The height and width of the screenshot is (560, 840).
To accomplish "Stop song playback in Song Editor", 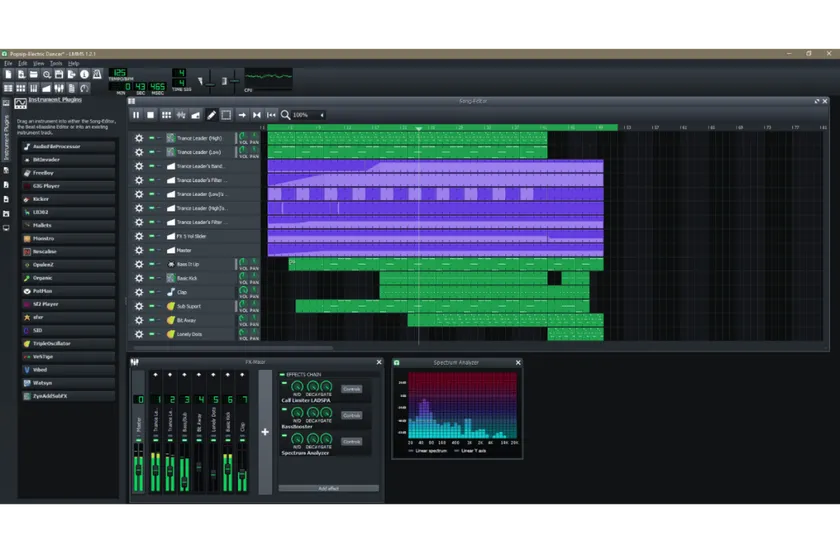I will click(151, 115).
